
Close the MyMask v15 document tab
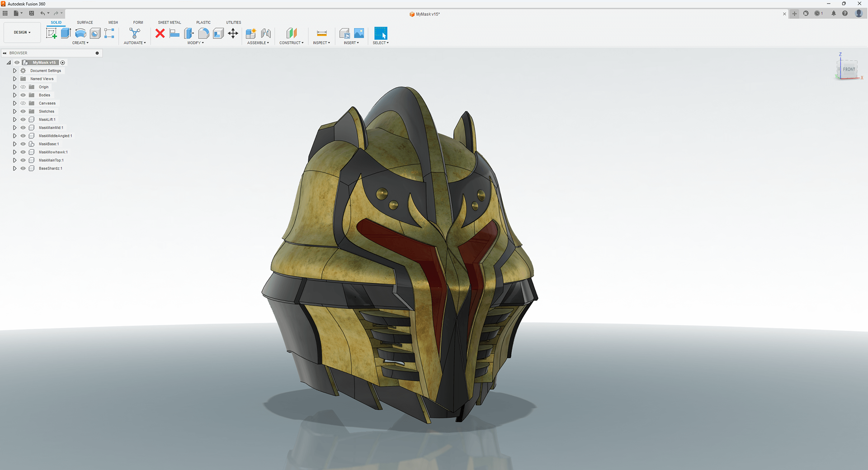[784, 14]
